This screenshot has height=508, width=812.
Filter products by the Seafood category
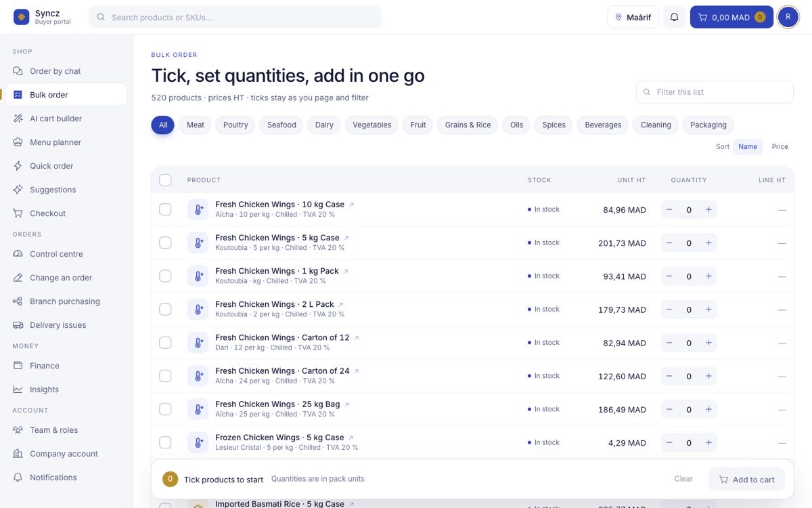point(281,125)
